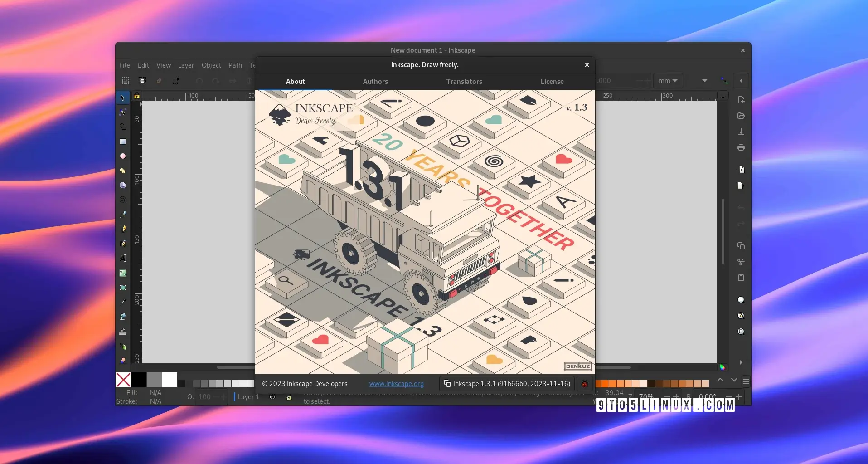Select the Eraser tool
This screenshot has height=464, width=868.
point(122,361)
